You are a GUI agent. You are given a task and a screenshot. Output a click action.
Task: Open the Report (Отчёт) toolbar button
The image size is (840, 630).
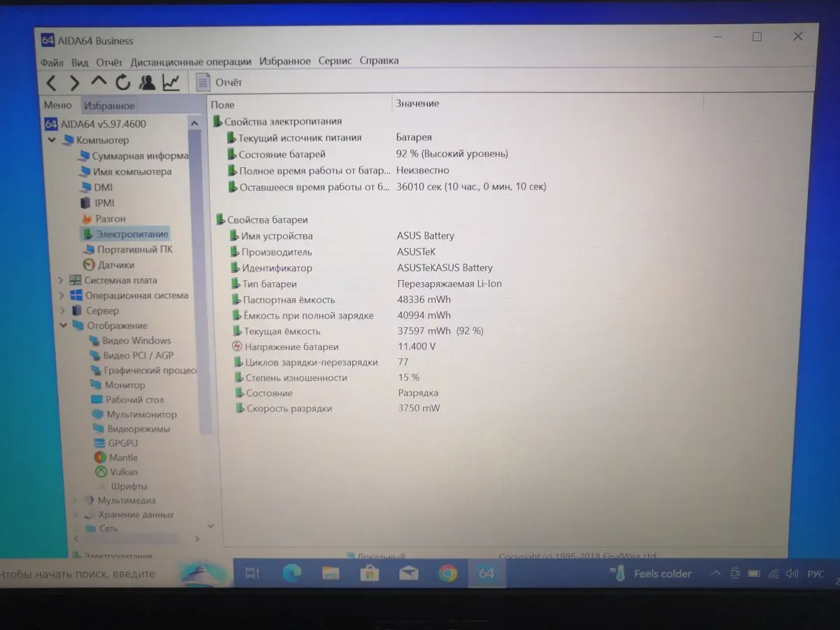click(x=220, y=83)
